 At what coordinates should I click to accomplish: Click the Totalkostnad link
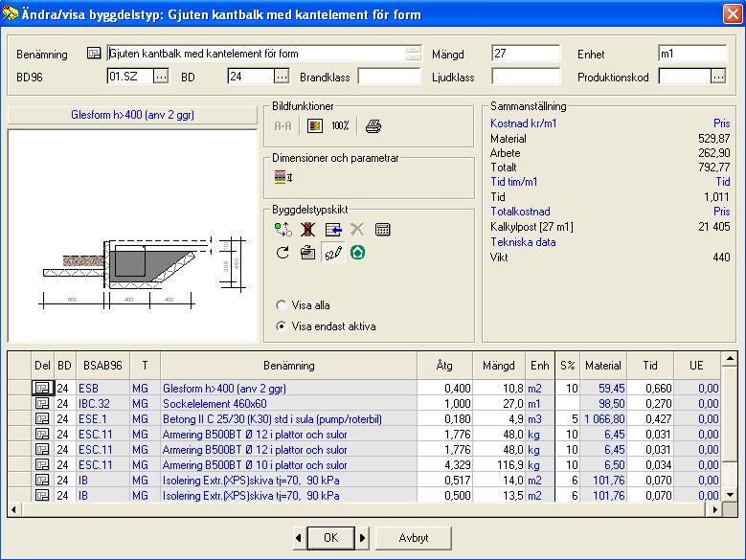click(x=520, y=212)
